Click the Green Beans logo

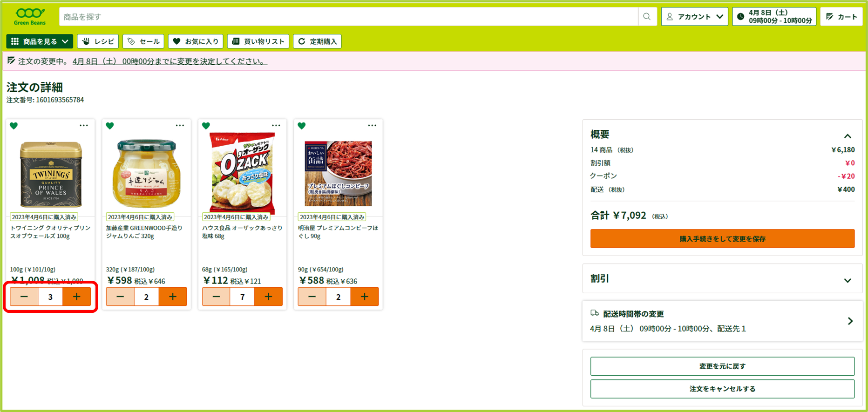click(30, 16)
